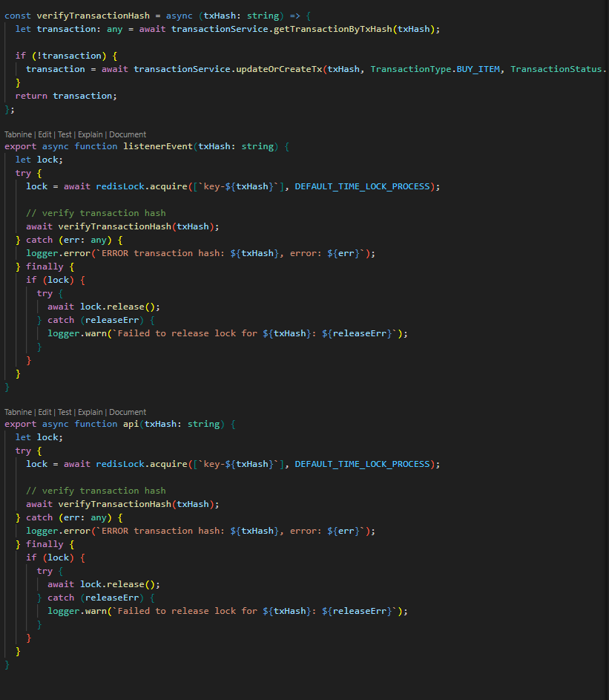
Task: Click lock.release() call in listenerEvent function
Action: pos(120,307)
